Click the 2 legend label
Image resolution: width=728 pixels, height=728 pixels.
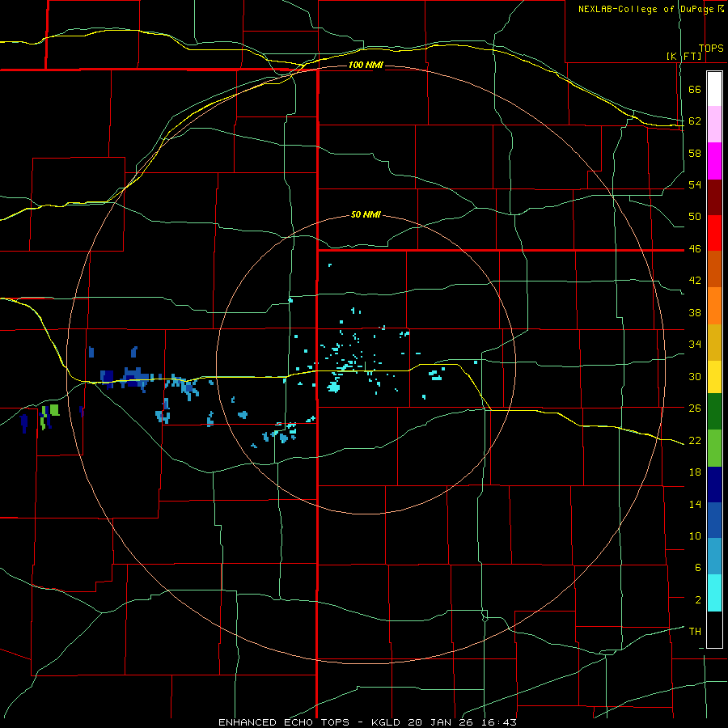(x=697, y=600)
